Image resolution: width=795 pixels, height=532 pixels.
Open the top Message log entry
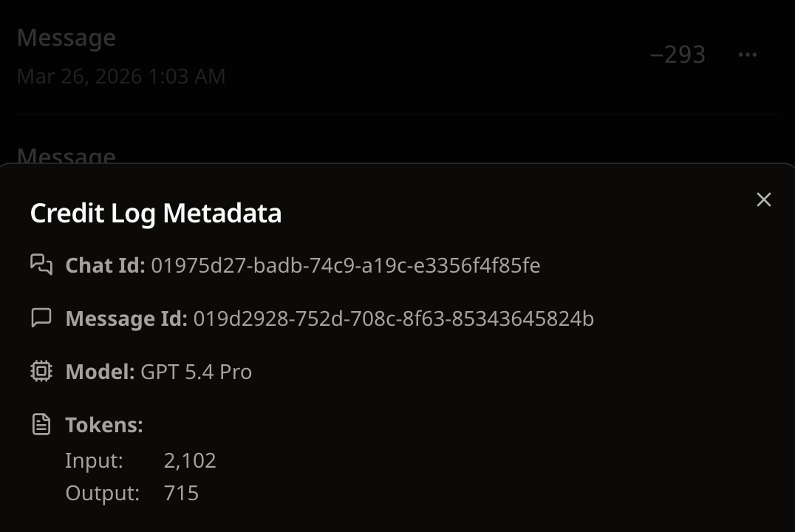point(66,38)
